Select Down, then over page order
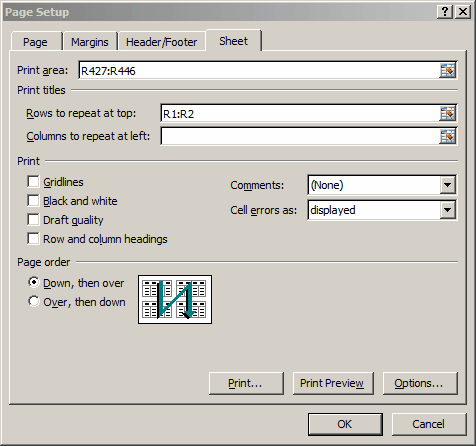Image resolution: width=476 pixels, height=446 pixels. 34,283
